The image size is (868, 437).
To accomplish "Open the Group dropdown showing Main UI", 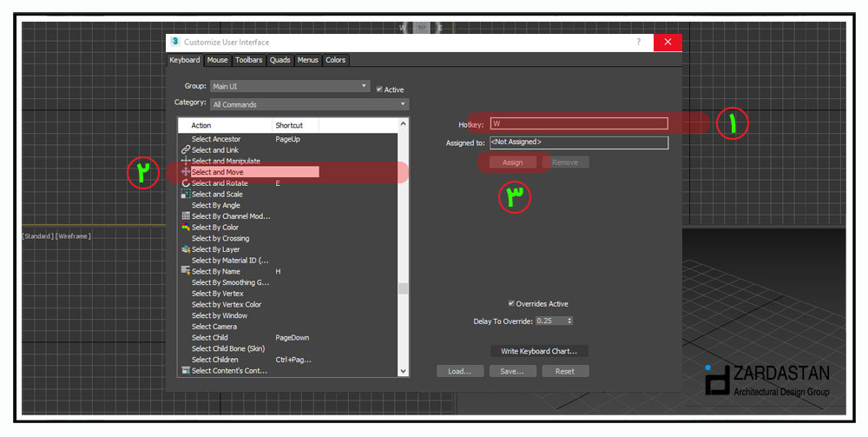I will 289,86.
